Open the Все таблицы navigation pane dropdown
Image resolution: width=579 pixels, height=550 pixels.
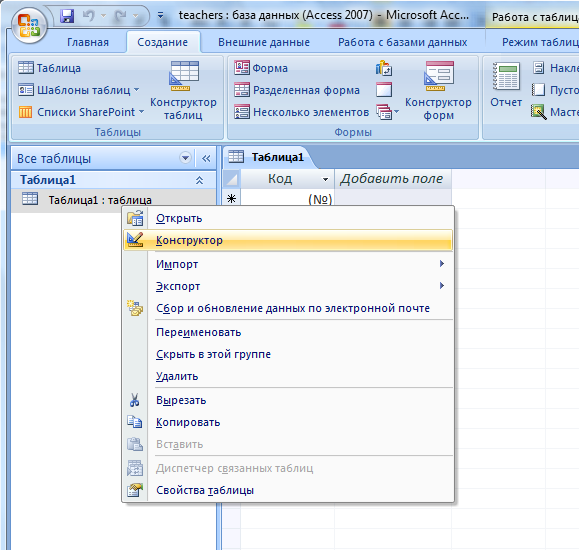(x=185, y=158)
